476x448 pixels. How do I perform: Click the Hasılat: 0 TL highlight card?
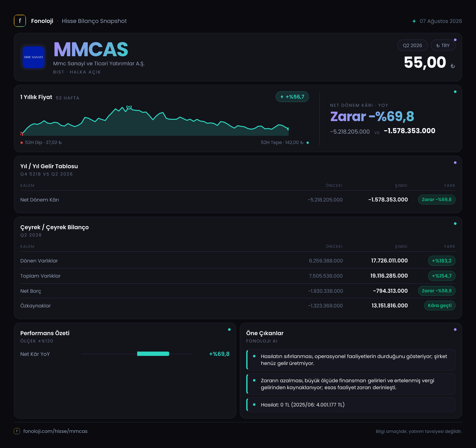[x=351, y=405]
